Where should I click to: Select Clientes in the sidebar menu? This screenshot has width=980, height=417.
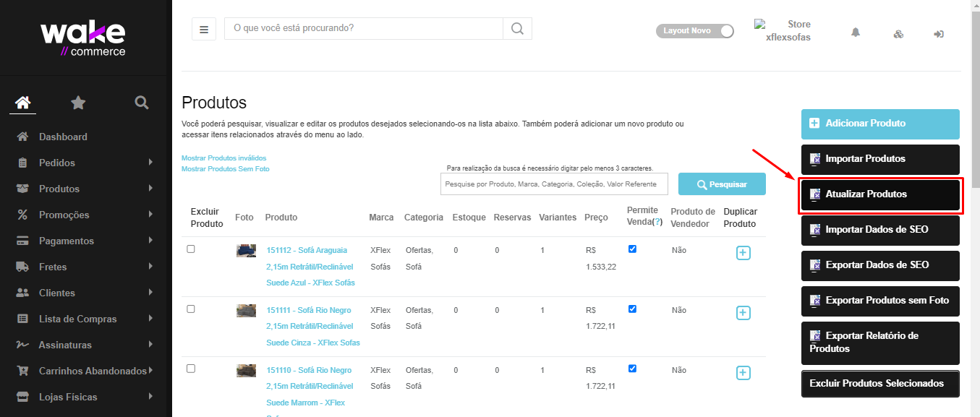(x=56, y=293)
